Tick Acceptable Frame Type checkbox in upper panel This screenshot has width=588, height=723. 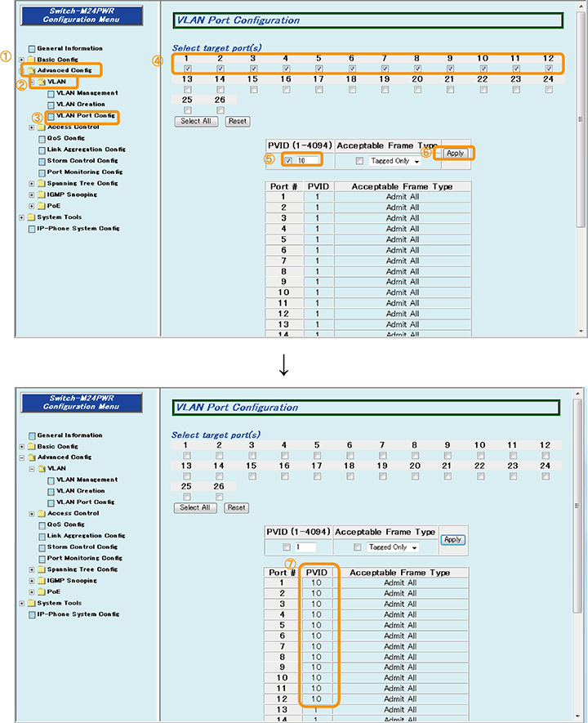pos(359,161)
